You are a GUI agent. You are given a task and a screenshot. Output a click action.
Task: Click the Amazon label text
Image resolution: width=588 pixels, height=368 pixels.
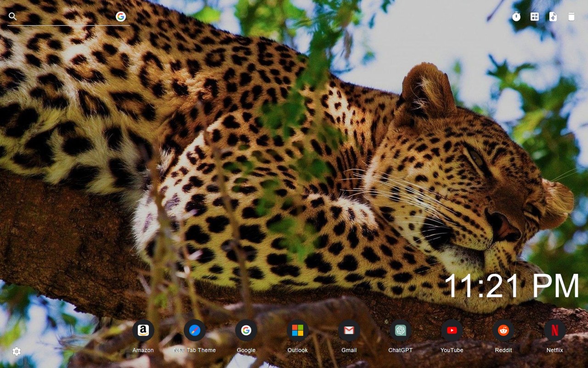(143, 350)
